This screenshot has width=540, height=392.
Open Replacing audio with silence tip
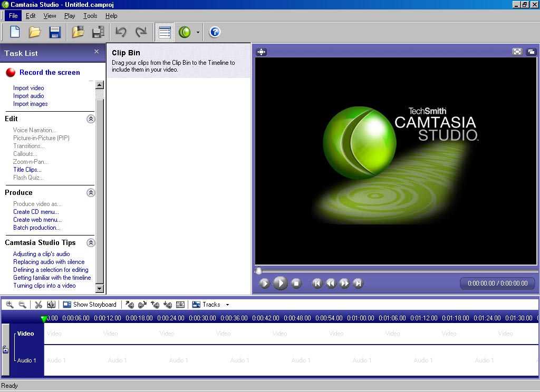coord(49,261)
